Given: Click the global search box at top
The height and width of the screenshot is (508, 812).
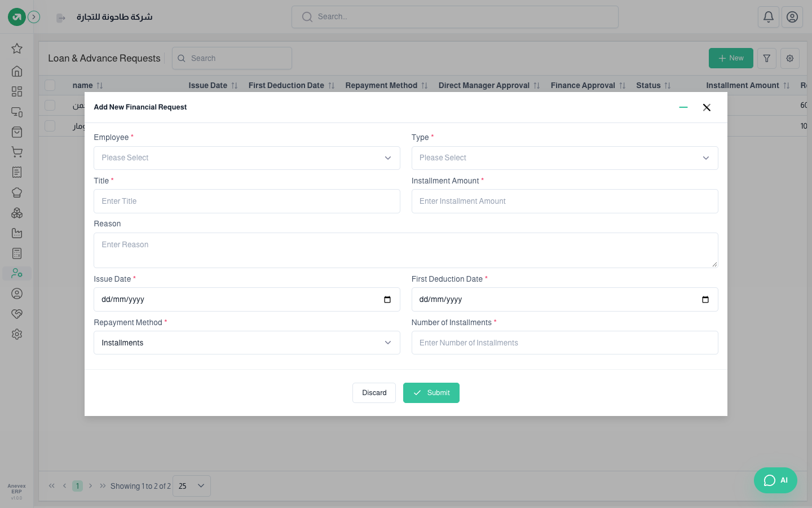Looking at the screenshot, I should click(455, 17).
